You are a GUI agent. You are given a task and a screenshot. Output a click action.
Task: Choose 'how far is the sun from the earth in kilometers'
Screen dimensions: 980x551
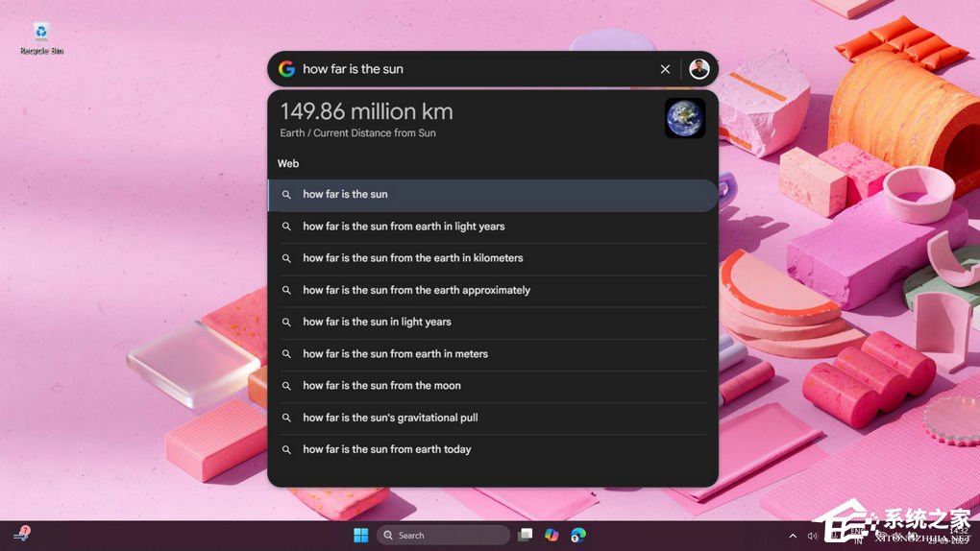coord(493,258)
